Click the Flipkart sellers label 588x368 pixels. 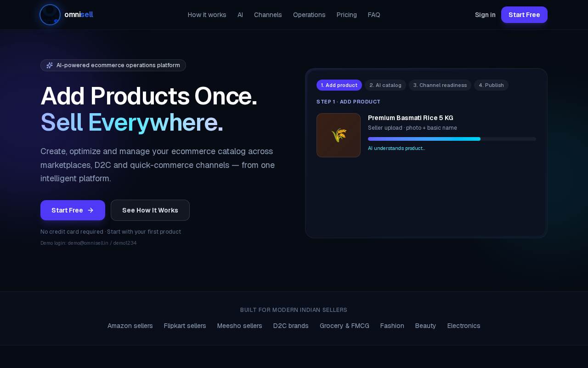(185, 326)
